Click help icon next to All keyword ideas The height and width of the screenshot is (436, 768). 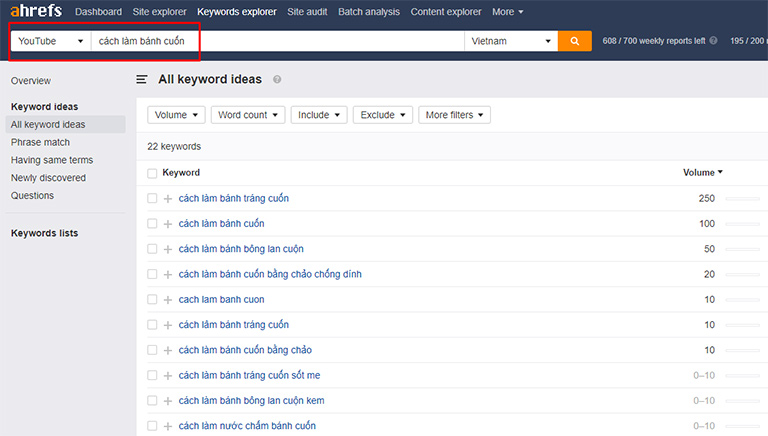277,79
